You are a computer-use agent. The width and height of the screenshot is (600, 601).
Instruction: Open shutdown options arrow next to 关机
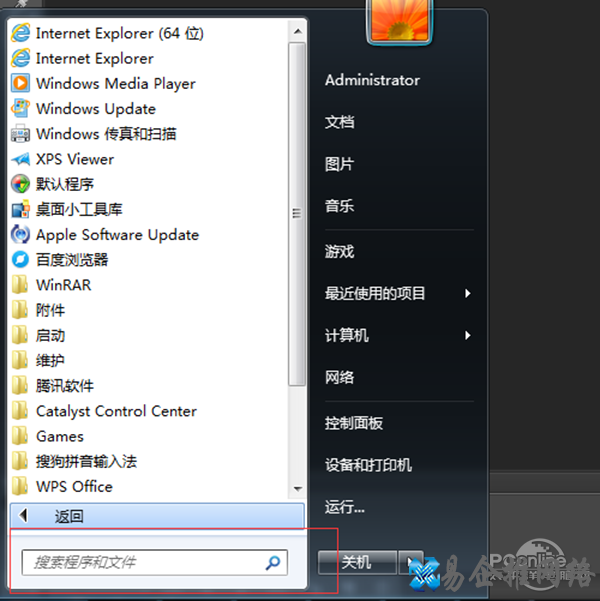pos(410,562)
